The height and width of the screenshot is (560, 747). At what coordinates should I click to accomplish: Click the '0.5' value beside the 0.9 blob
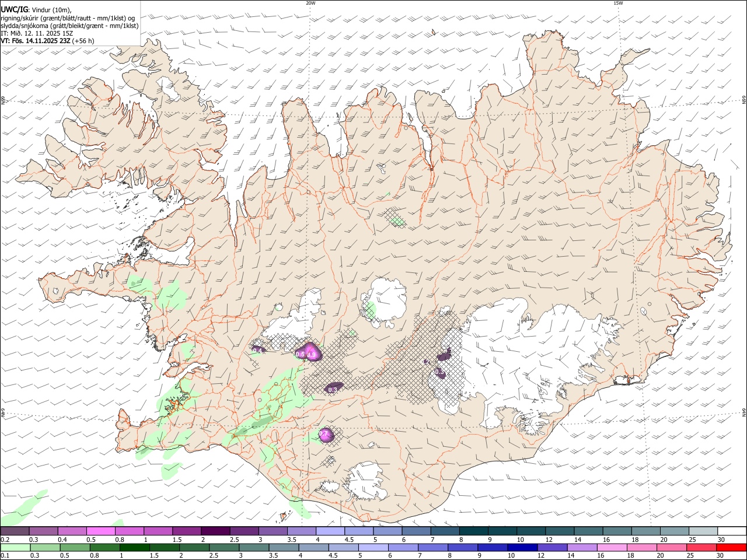point(300,354)
